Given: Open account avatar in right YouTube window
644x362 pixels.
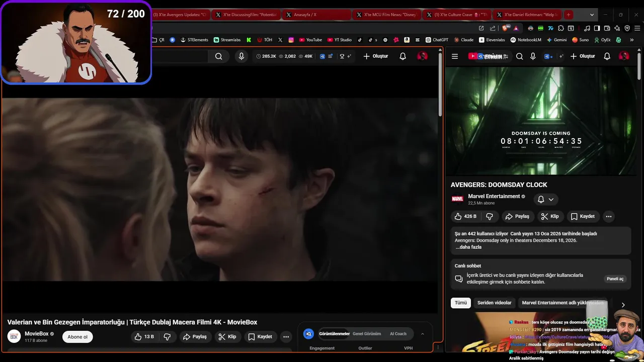Looking at the screenshot, I should (624, 56).
